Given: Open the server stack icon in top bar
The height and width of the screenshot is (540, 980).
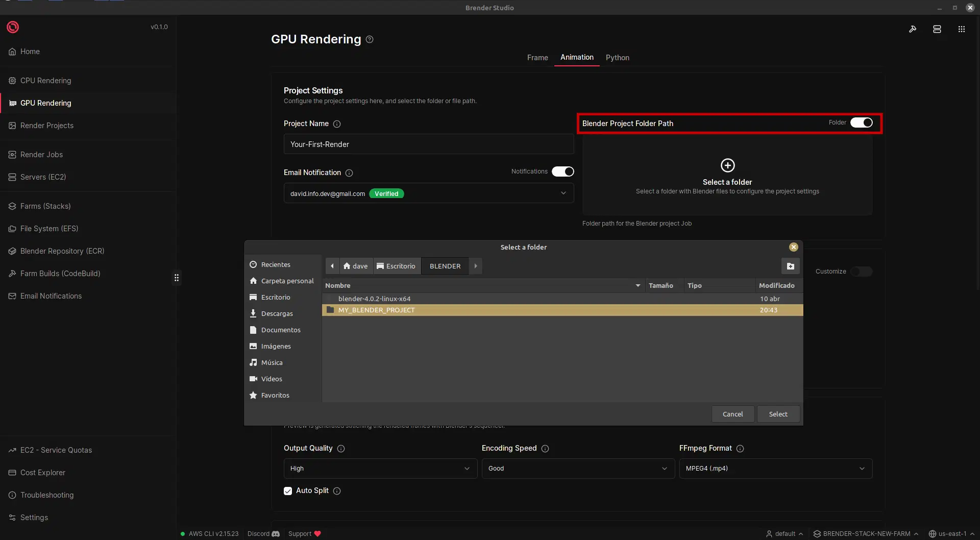Looking at the screenshot, I should coord(937,29).
